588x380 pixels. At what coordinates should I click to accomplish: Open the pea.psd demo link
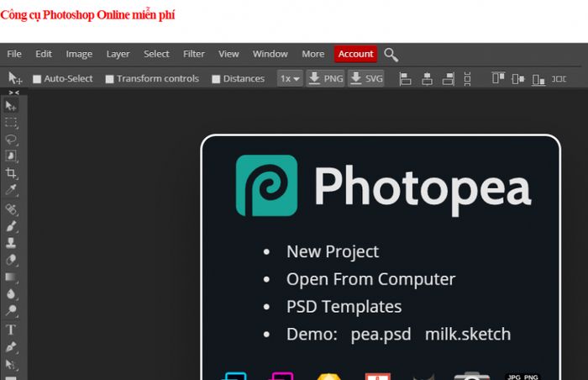tap(381, 335)
